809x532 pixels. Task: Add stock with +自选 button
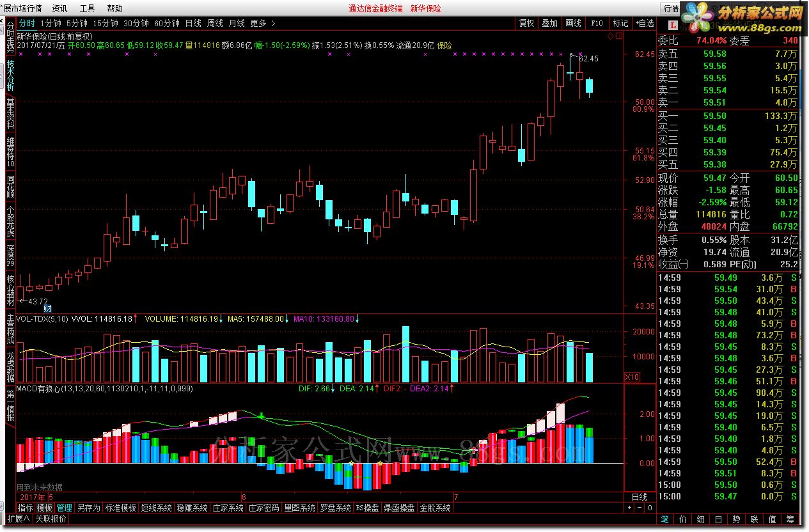tap(644, 23)
